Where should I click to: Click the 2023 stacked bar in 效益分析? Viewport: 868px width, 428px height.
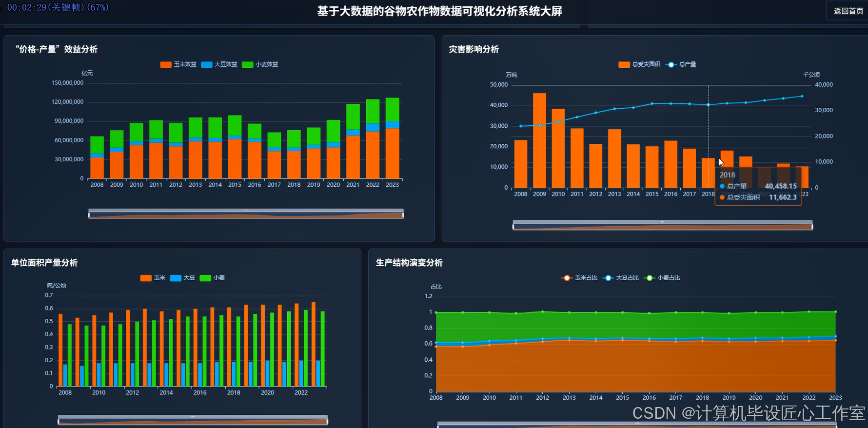[x=393, y=138]
